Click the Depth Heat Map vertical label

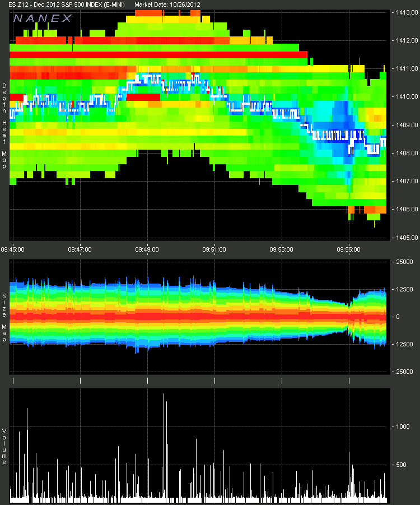coord(4,126)
